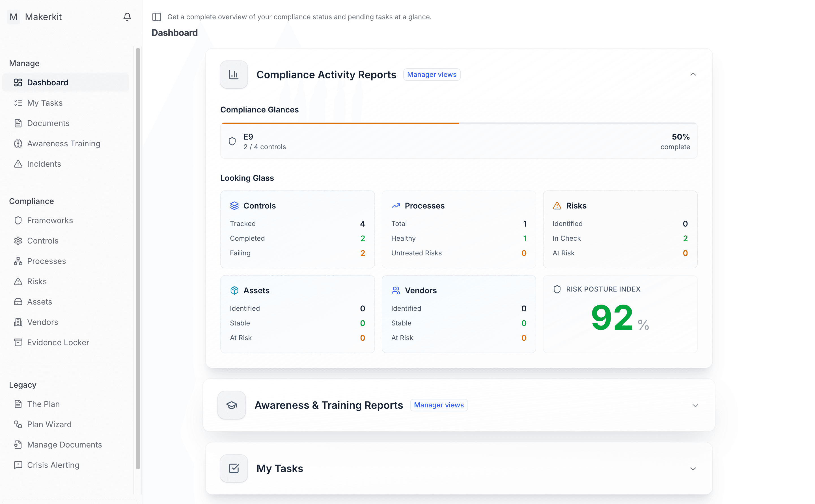Select the Awareness Training icon
The width and height of the screenshot is (815, 504).
pyautogui.click(x=18, y=143)
